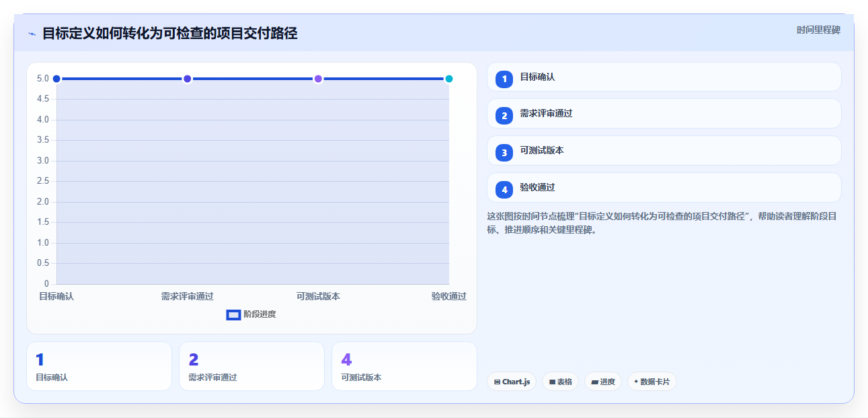
Task: Click the description paragraph starting 这张图按时间节点
Action: pyautogui.click(x=662, y=223)
